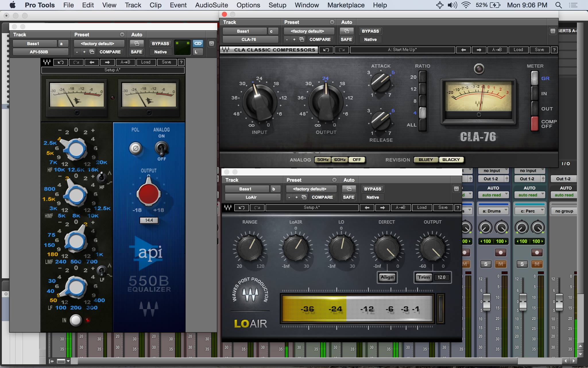Screen dimensions: 588x368
Task: Click previous preset arrow in API-550B toolbar
Action: (x=92, y=62)
